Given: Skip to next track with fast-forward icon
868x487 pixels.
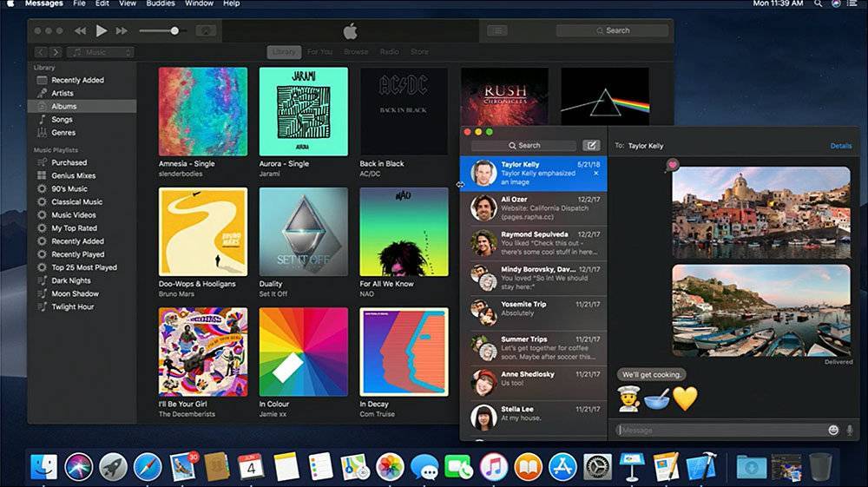Looking at the screenshot, I should [x=122, y=31].
